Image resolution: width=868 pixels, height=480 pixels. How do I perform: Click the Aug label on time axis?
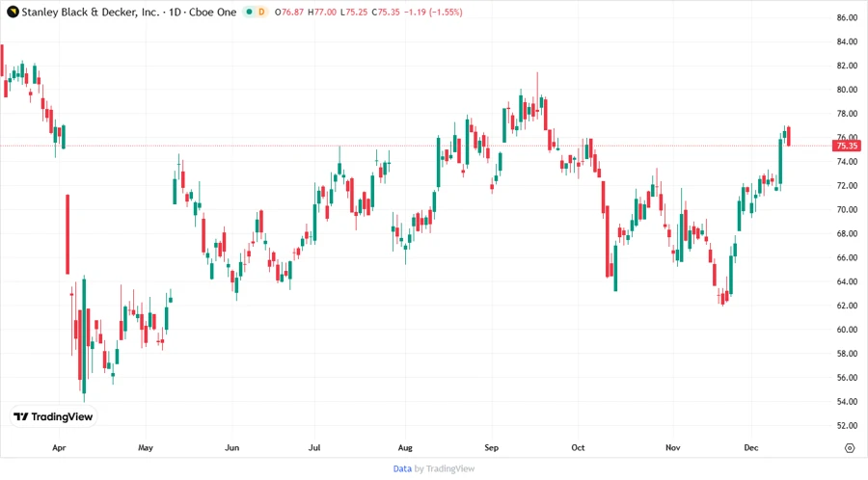[405, 447]
